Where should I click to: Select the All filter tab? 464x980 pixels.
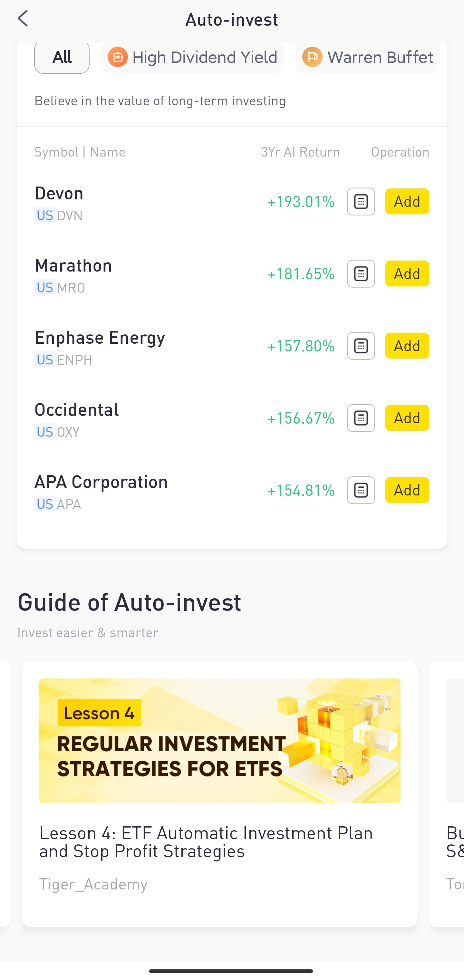click(62, 57)
